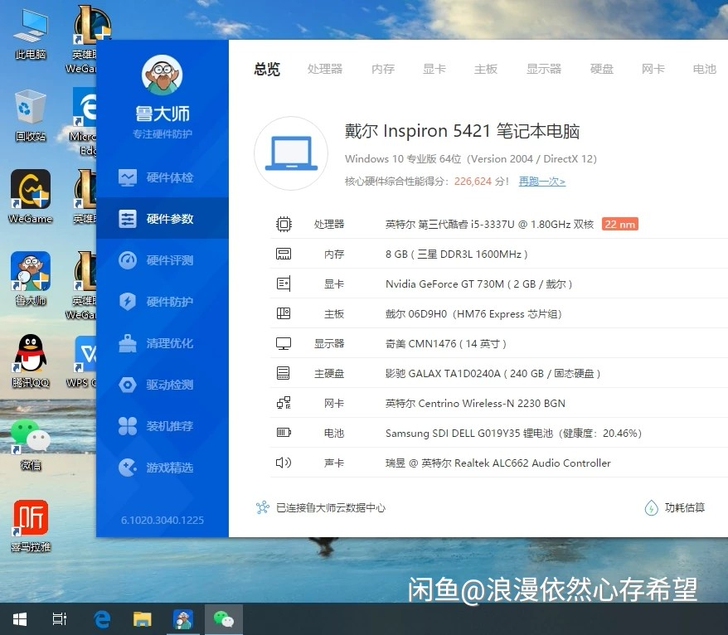Click the Realtek ALC662 Audio Controller text
This screenshot has width=728, height=635.
[x=498, y=463]
